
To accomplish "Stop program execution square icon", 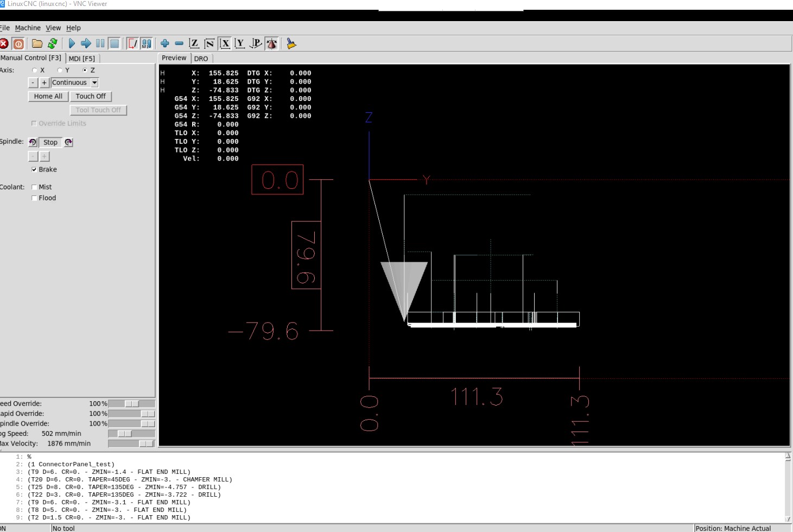I will point(115,43).
